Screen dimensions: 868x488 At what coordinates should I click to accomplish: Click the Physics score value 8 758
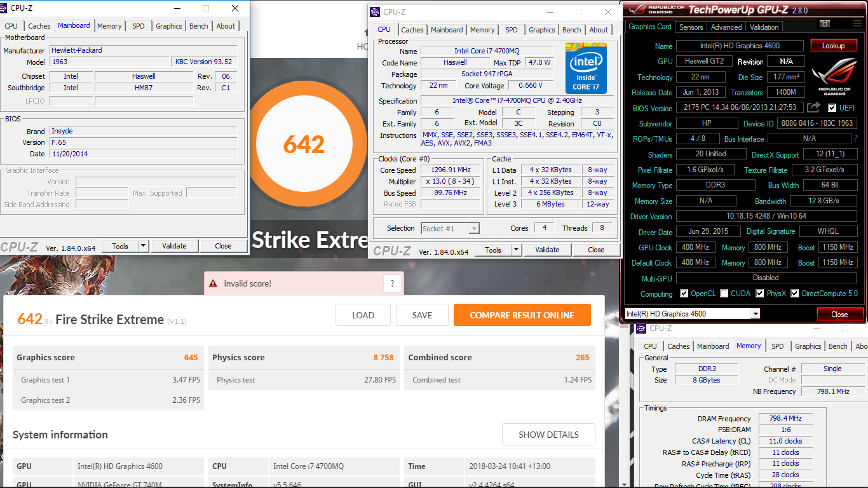click(384, 357)
